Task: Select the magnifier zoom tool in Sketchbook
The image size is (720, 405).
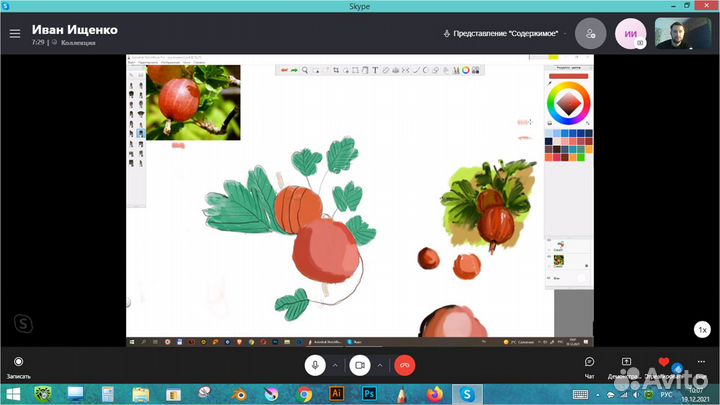Action: click(305, 70)
